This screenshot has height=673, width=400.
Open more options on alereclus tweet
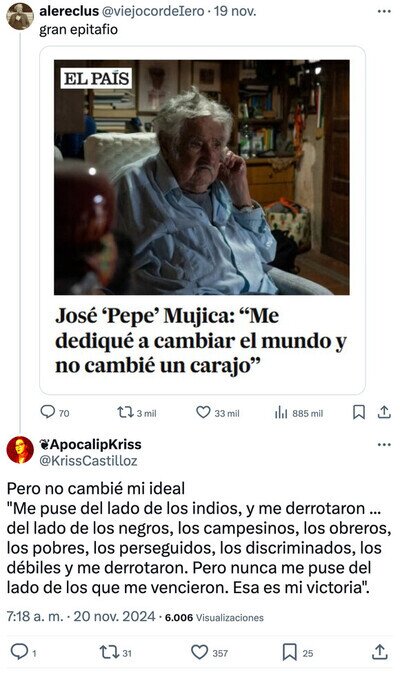[x=384, y=12]
